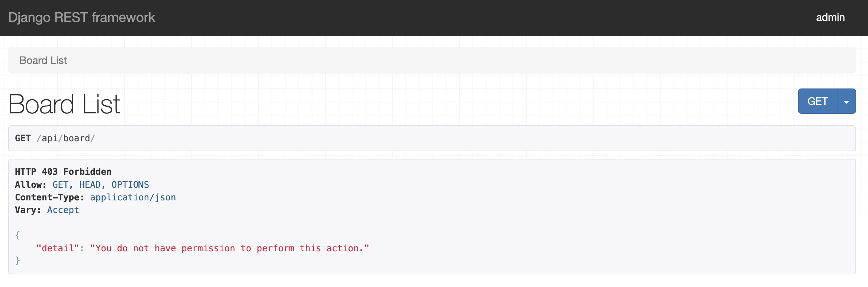The image size is (868, 287).
Task: Expand the GET format dropdown caret
Action: pos(846,101)
